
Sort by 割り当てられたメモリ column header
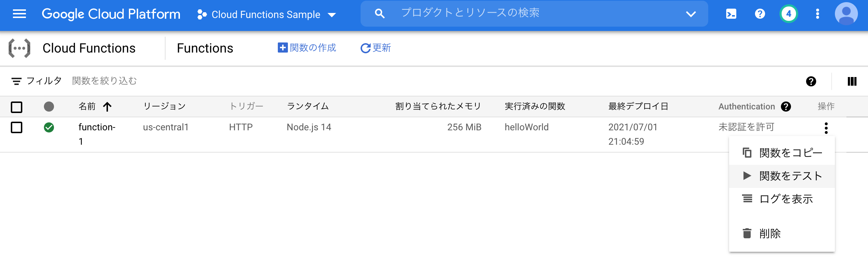[438, 107]
